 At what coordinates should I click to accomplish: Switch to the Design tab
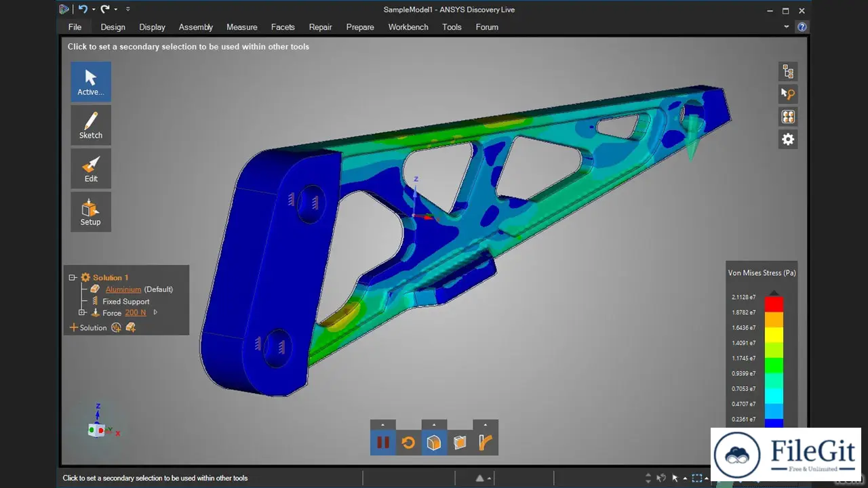pos(113,27)
